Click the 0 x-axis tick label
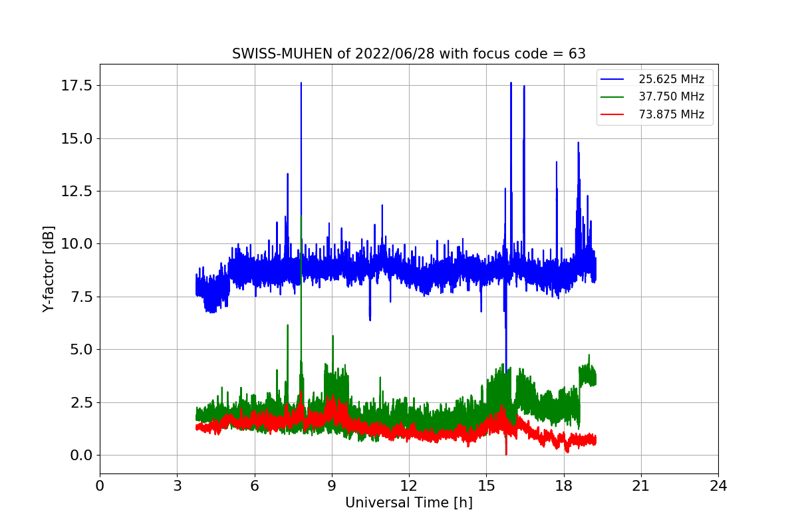The image size is (798, 532). pos(100,486)
